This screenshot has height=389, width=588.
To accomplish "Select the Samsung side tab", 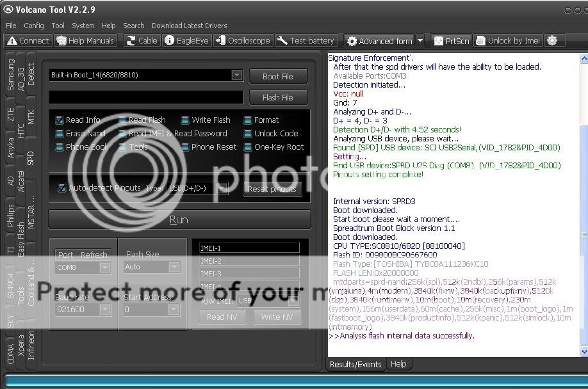I will pos(10,75).
